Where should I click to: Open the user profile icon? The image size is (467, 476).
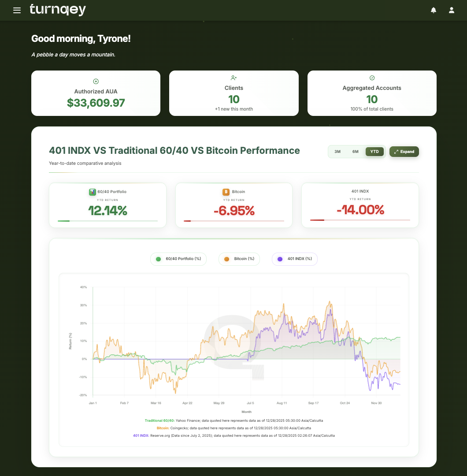[451, 10]
